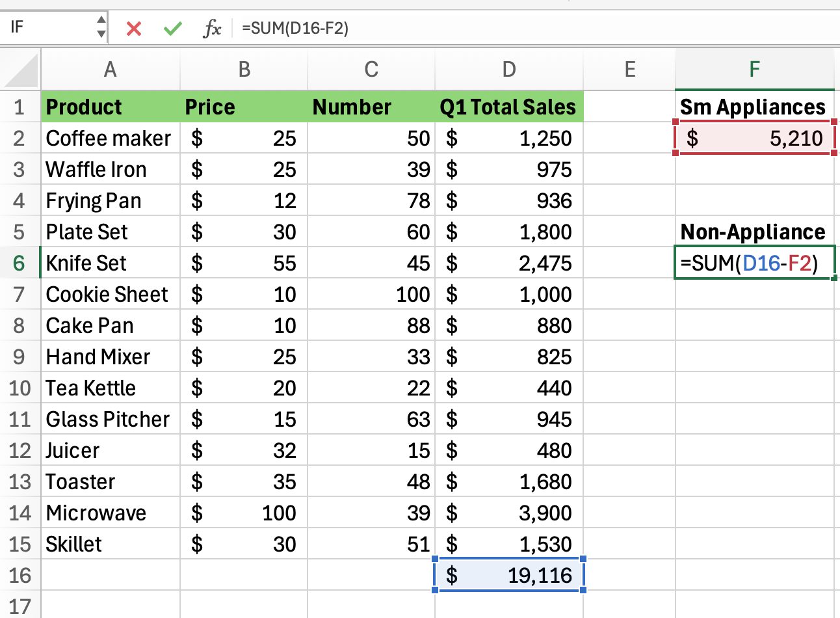Select row 16 header
This screenshot has width=840, height=618.
click(x=20, y=575)
